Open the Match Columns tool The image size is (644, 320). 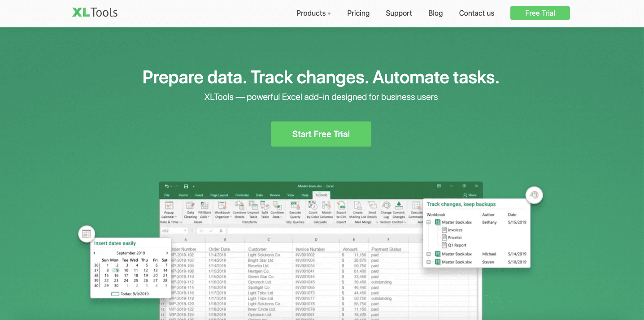point(326,209)
